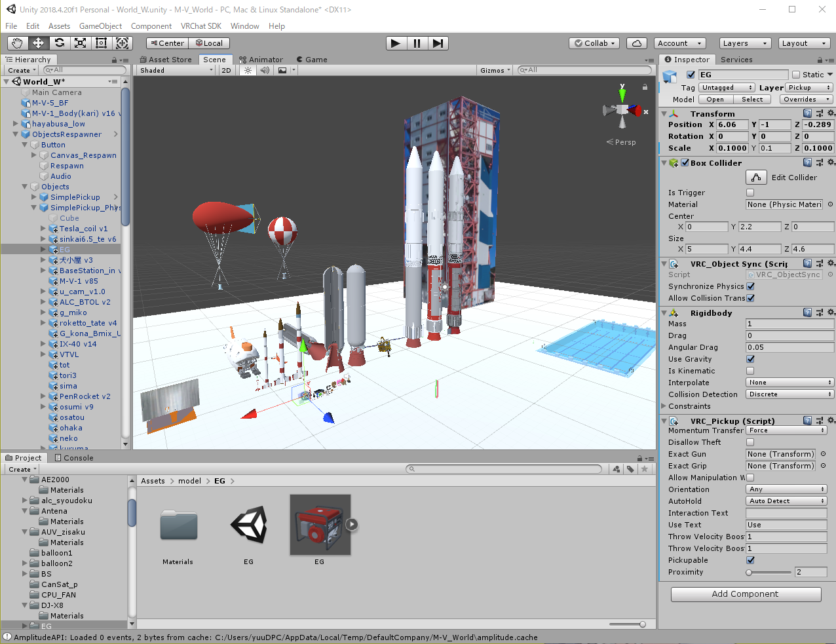
Task: Select the Scale tool in the toolbar
Action: (81, 43)
